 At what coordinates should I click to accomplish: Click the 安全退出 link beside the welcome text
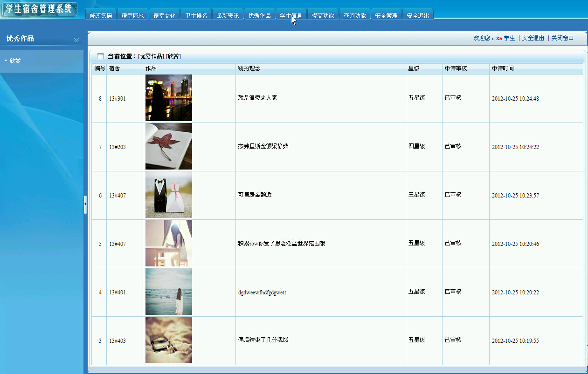tap(533, 38)
